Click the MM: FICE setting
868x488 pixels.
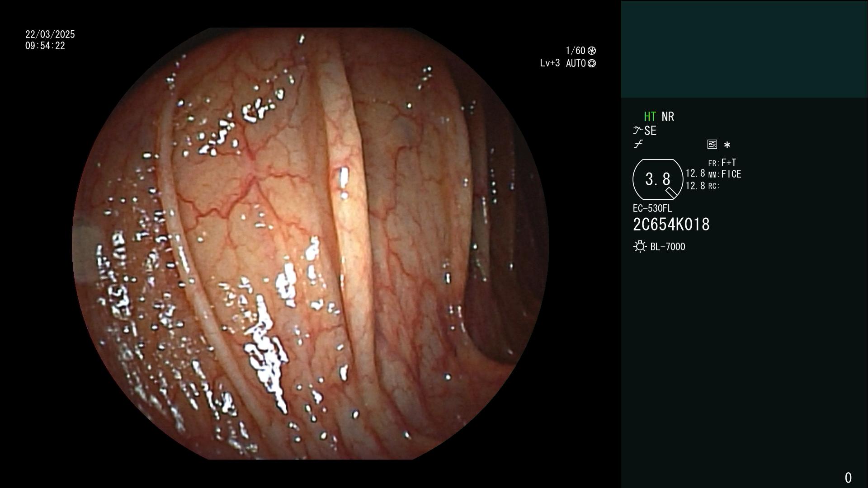(725, 174)
